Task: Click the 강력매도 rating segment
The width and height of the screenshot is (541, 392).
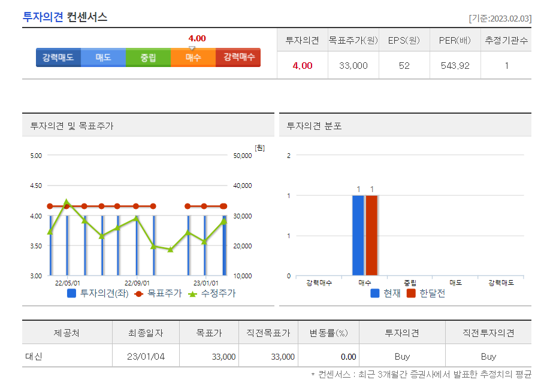Action: tap(58, 57)
